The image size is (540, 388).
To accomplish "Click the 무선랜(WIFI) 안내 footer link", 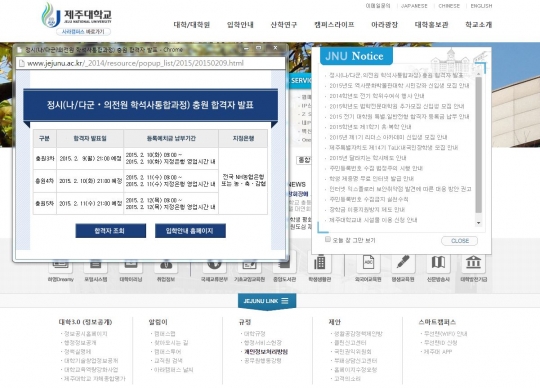I will tap(446, 334).
